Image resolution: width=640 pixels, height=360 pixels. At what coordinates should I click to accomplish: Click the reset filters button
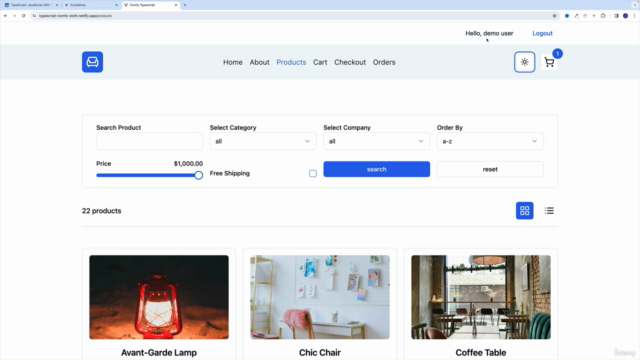[x=490, y=169]
